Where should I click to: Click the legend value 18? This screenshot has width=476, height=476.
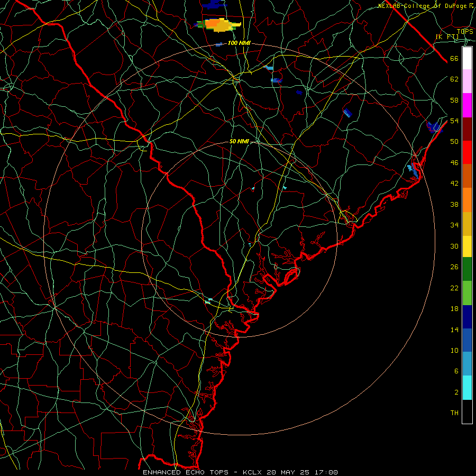pos(454,309)
